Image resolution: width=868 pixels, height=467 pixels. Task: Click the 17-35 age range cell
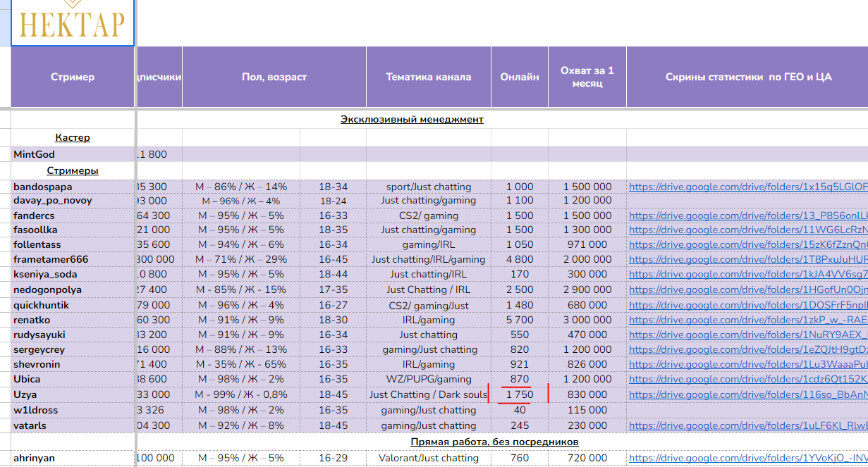(333, 289)
